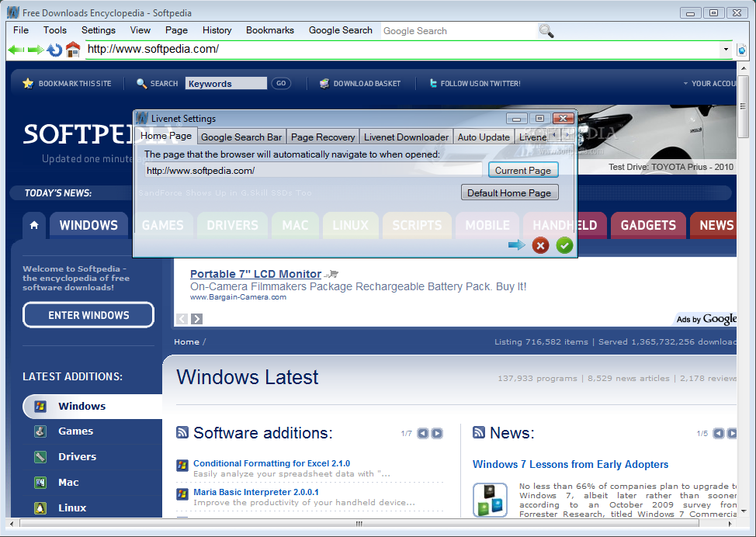Open Conditional Formatting for Excel 2.1.0 link
Image resolution: width=756 pixels, height=537 pixels.
pyautogui.click(x=272, y=463)
